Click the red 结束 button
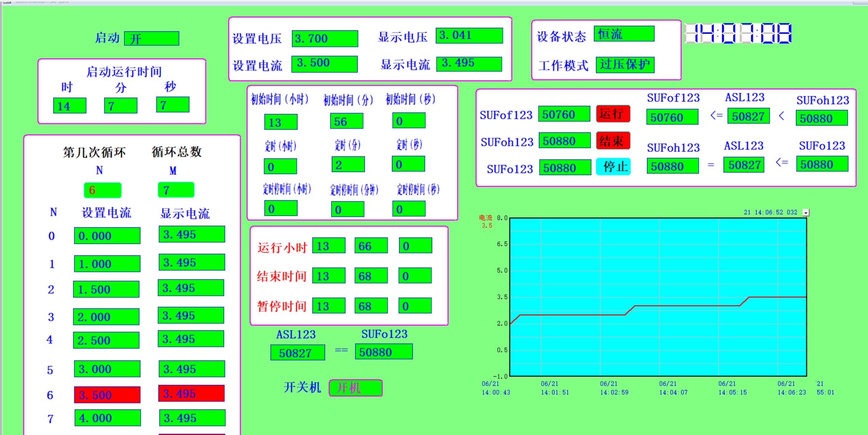Screen dimensions: 868x435 click(613, 140)
